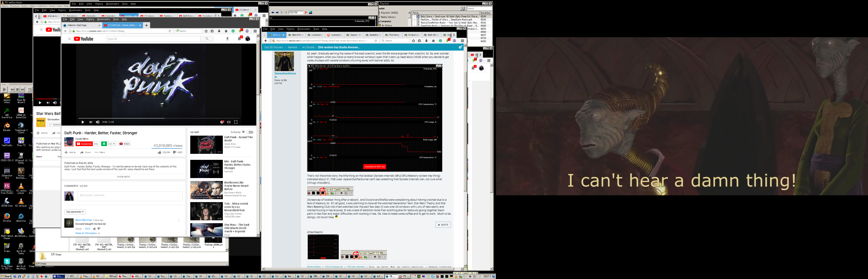Image resolution: width=868 pixels, height=279 pixels.
Task: Open YouTube notifications bell in Daft Punk window
Action: pyautogui.click(x=239, y=38)
